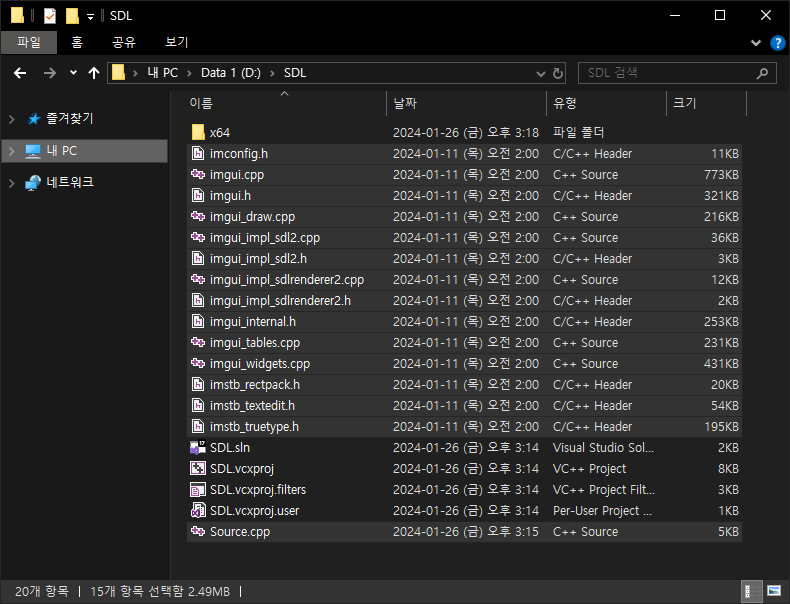Expand the 즐겨찾기 tree node
The width and height of the screenshot is (790, 604).
[12, 119]
